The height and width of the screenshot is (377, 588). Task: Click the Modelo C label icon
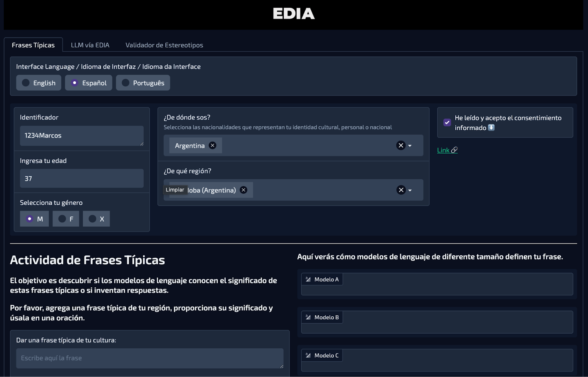(308, 356)
